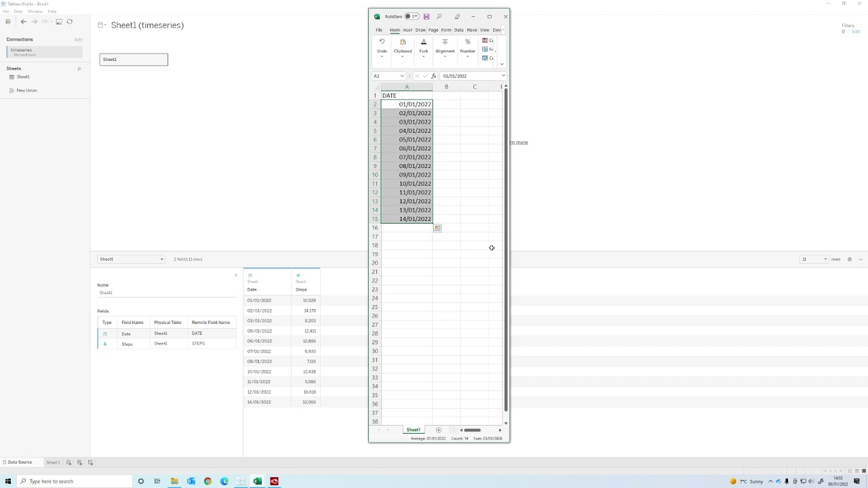The image size is (868, 488).
Task: Open the Name Box dropdown showing A2
Action: tap(402, 76)
